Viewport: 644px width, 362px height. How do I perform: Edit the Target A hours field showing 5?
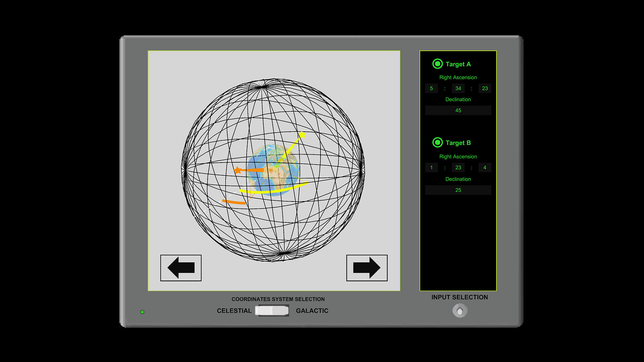tap(431, 88)
